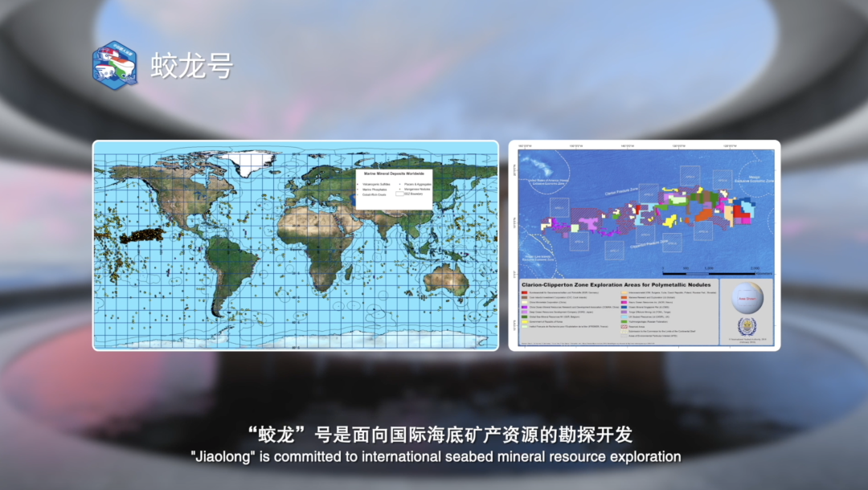This screenshot has height=490, width=868.
Task: Click the dark green Global Sea Mineral Resources swatch
Action: pyautogui.click(x=524, y=317)
